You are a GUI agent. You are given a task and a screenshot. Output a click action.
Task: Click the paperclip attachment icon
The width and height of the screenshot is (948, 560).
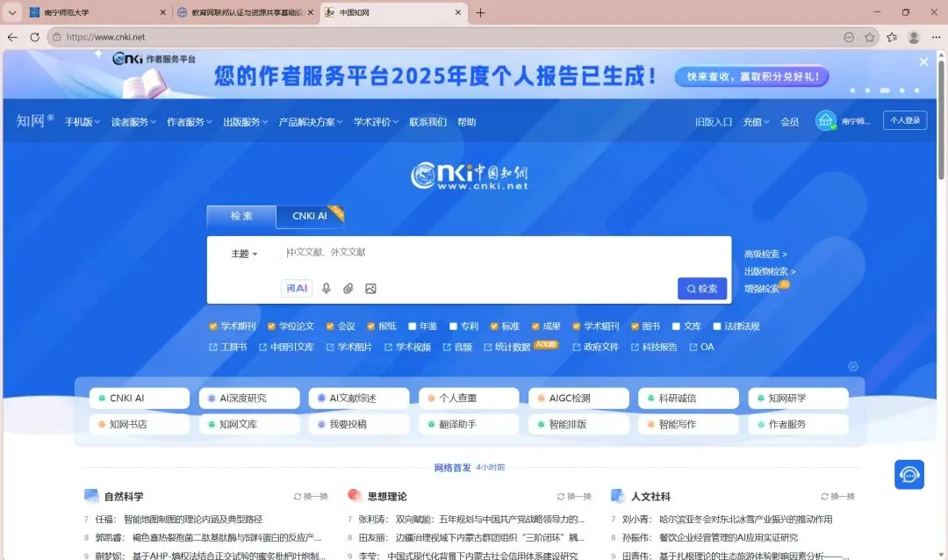pyautogui.click(x=348, y=289)
